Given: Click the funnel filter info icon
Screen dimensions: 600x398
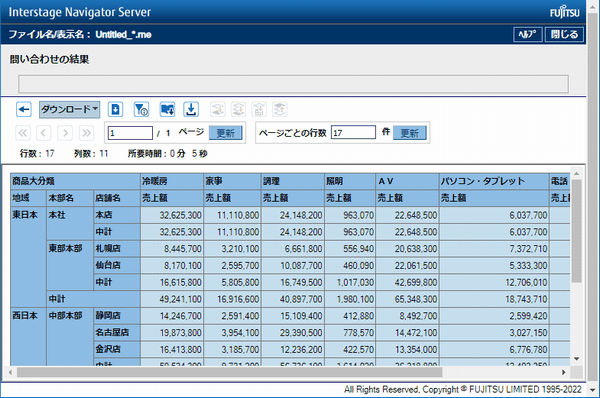Looking at the screenshot, I should (141, 109).
